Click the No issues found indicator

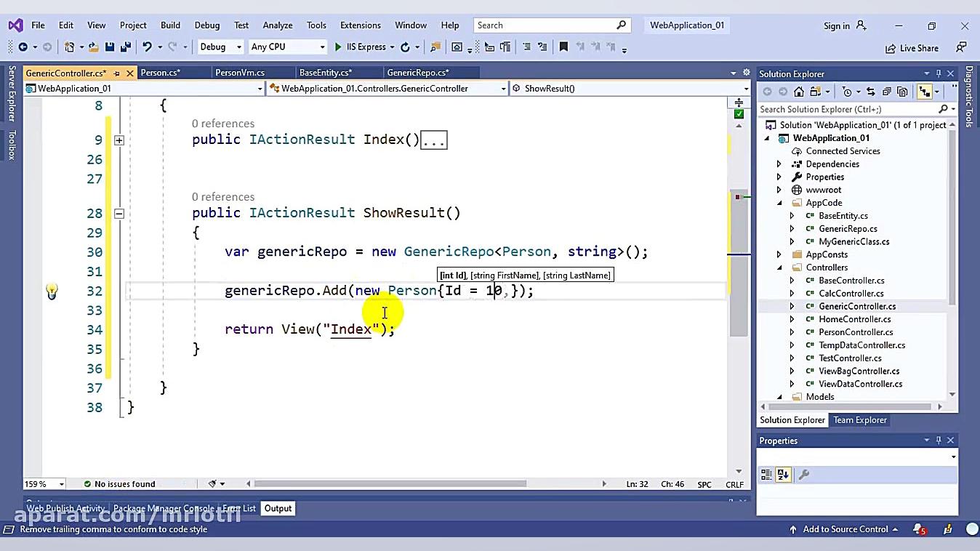[119, 484]
